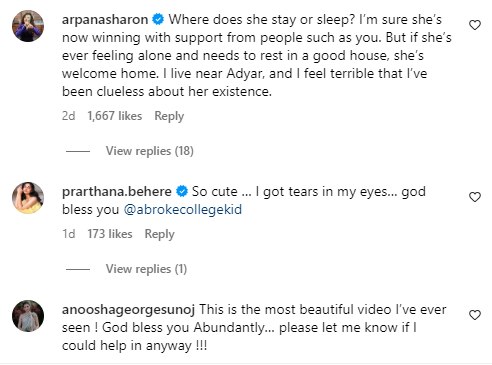
Task: Reply to prarthana.behere's comment
Action: pyautogui.click(x=159, y=234)
